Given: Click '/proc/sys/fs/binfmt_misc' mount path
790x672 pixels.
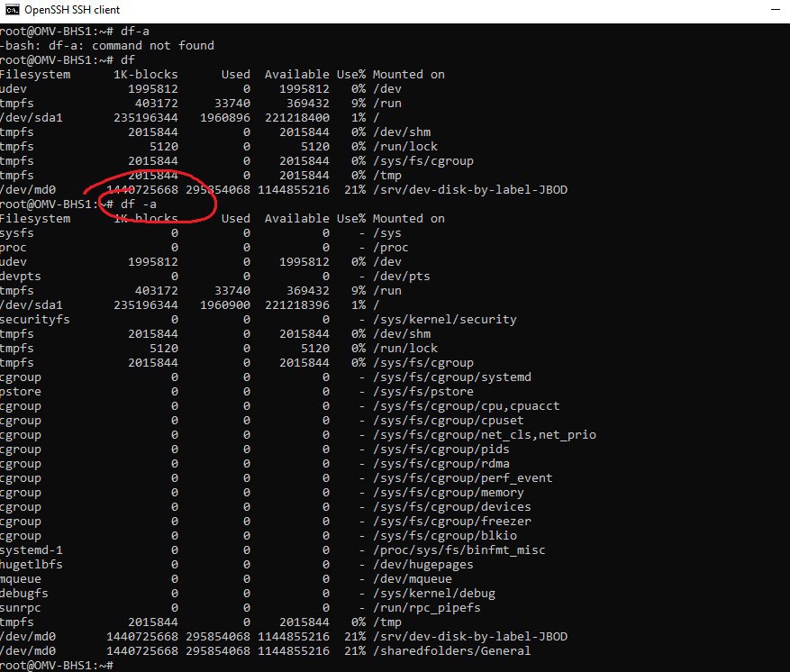Looking at the screenshot, I should click(459, 550).
